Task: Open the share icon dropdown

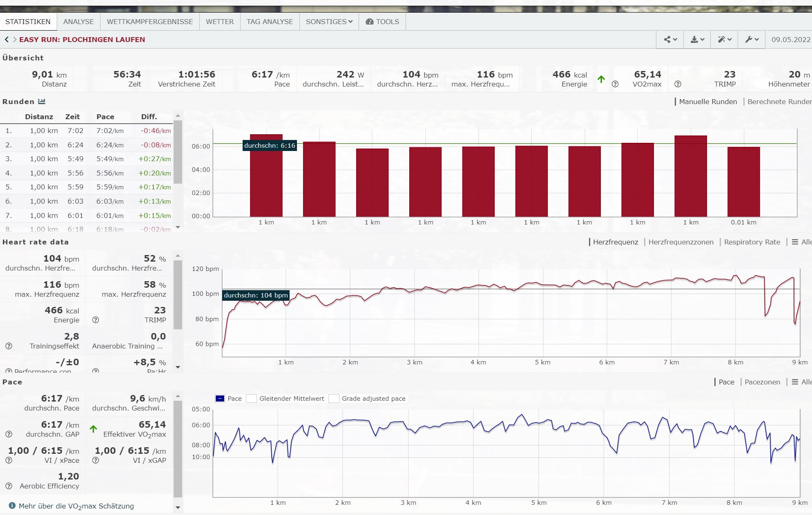Action: pos(670,40)
